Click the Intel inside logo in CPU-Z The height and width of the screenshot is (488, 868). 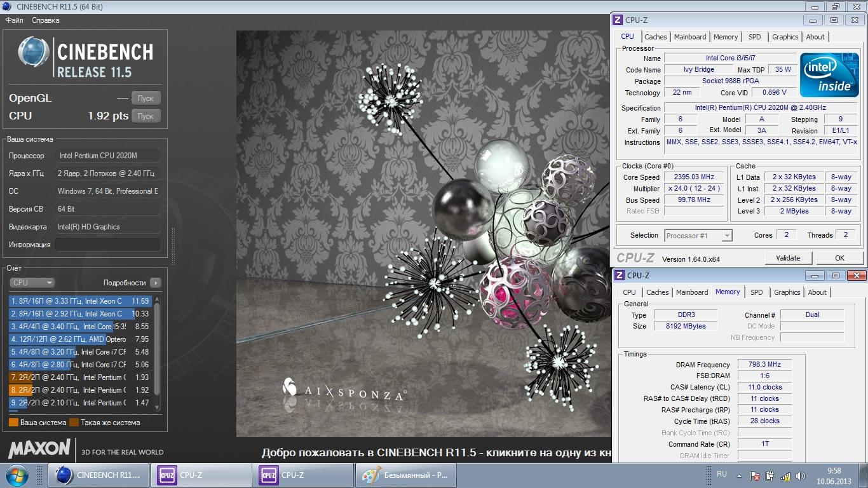[x=829, y=75]
